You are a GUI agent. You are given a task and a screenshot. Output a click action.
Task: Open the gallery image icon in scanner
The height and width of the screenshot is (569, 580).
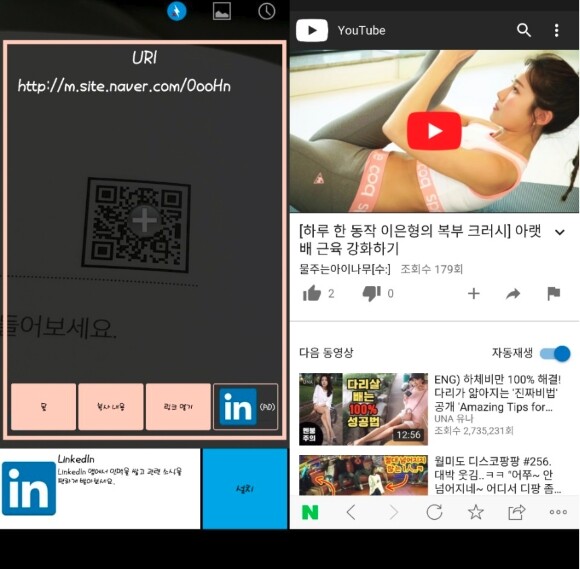pos(222,11)
